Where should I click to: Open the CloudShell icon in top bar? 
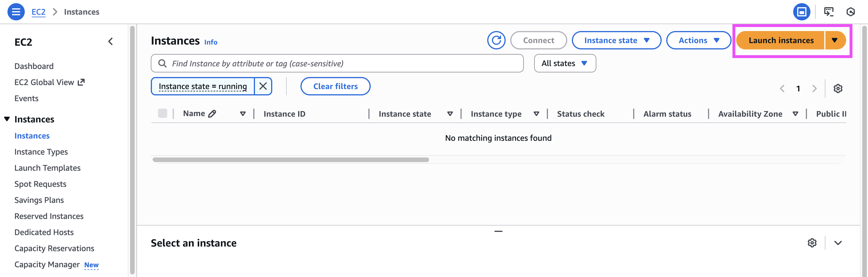click(x=829, y=12)
